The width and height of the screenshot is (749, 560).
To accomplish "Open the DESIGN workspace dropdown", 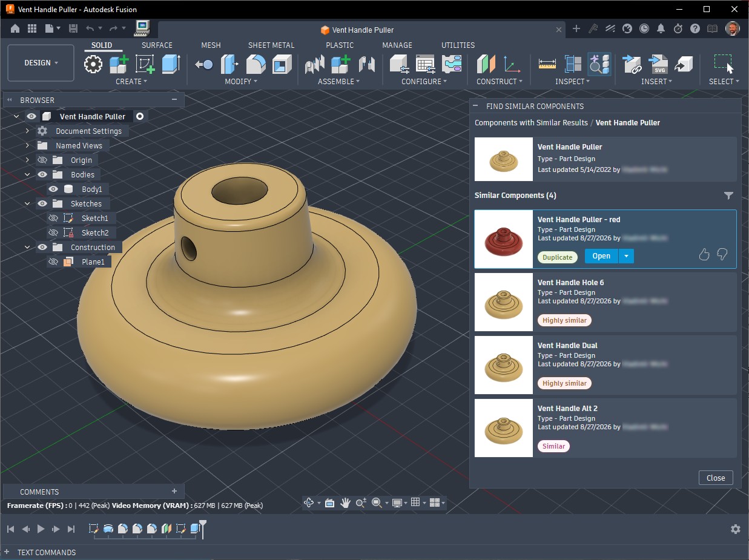I will tap(41, 63).
